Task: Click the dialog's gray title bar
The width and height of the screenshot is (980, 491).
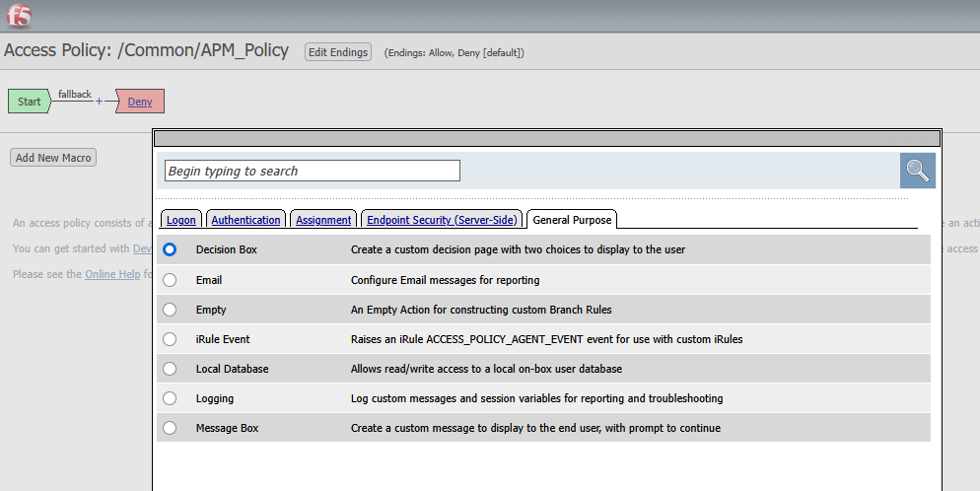Action: (547, 138)
